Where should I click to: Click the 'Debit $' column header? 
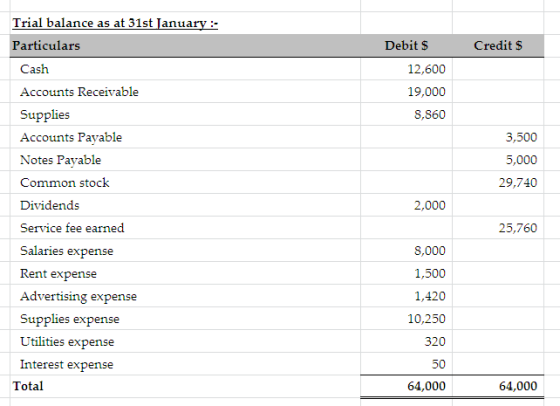(x=406, y=46)
